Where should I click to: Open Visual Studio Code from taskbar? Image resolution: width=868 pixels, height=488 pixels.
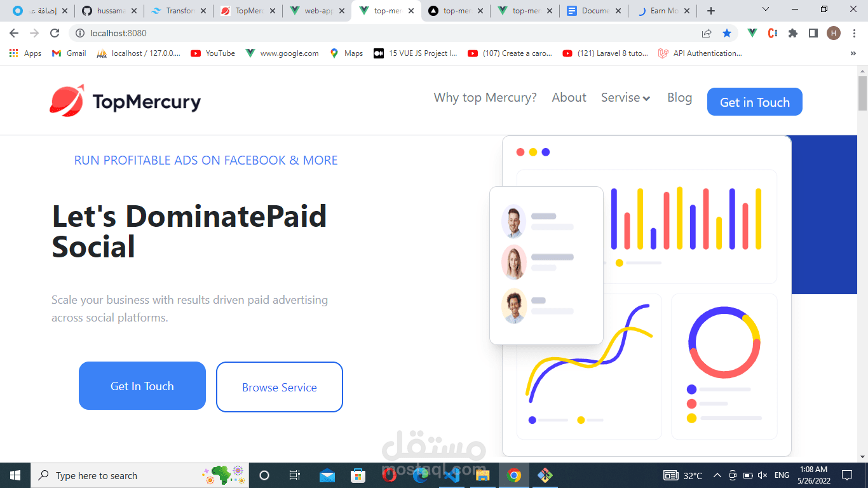pyautogui.click(x=452, y=475)
